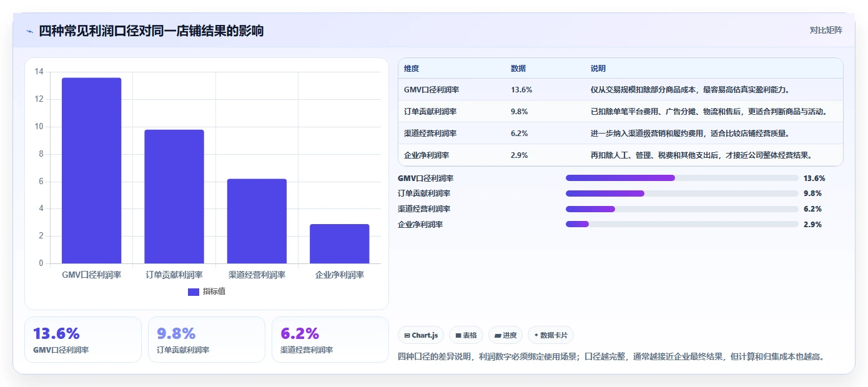Toggle the 指标值 legend color box
This screenshot has height=387, width=868.
point(193,291)
